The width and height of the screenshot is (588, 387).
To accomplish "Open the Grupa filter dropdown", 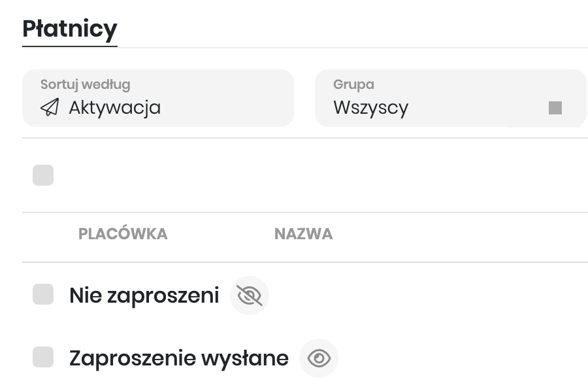I will tap(451, 98).
